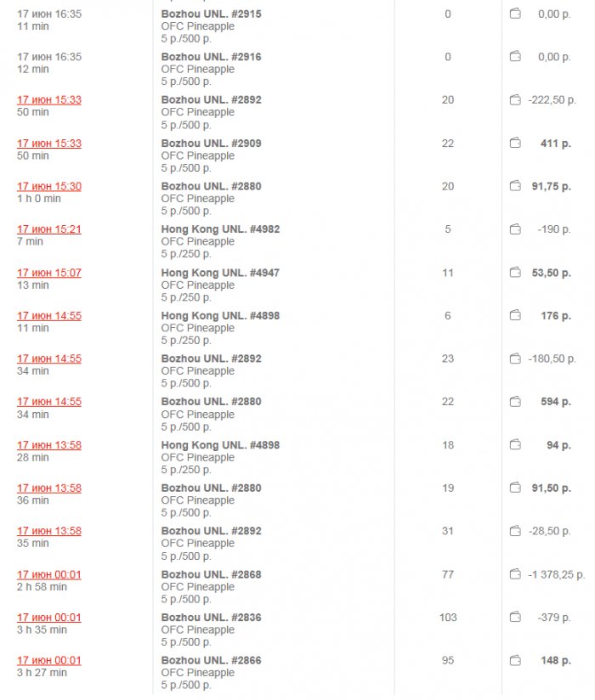Click wallet icon next to -222,50 p.
This screenshot has width=595, height=700.
(515, 100)
